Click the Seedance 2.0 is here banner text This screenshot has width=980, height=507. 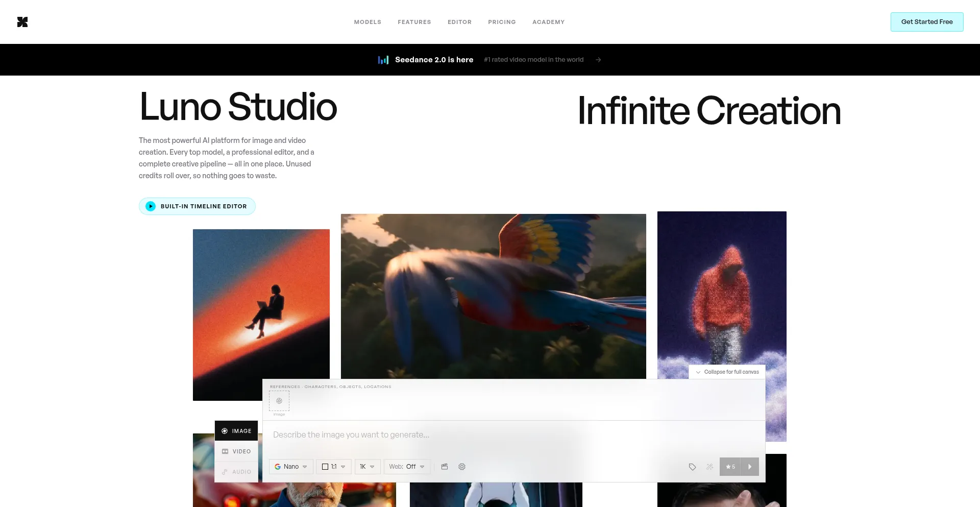coord(434,60)
